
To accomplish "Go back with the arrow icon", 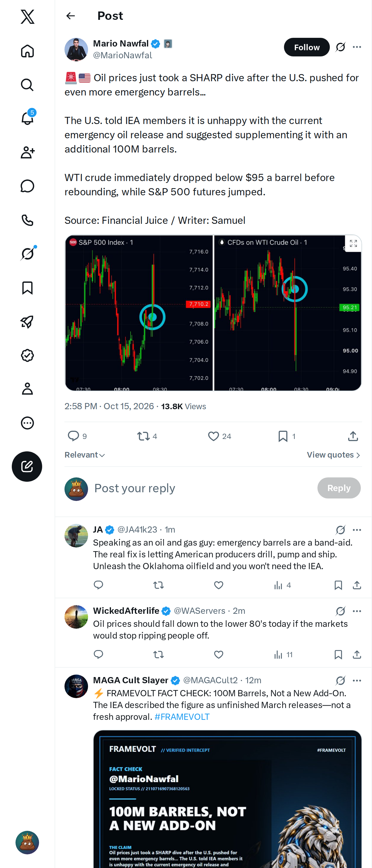I will pos(70,16).
